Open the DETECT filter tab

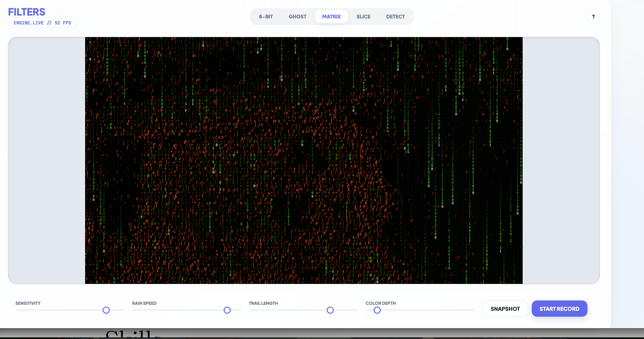pos(395,17)
